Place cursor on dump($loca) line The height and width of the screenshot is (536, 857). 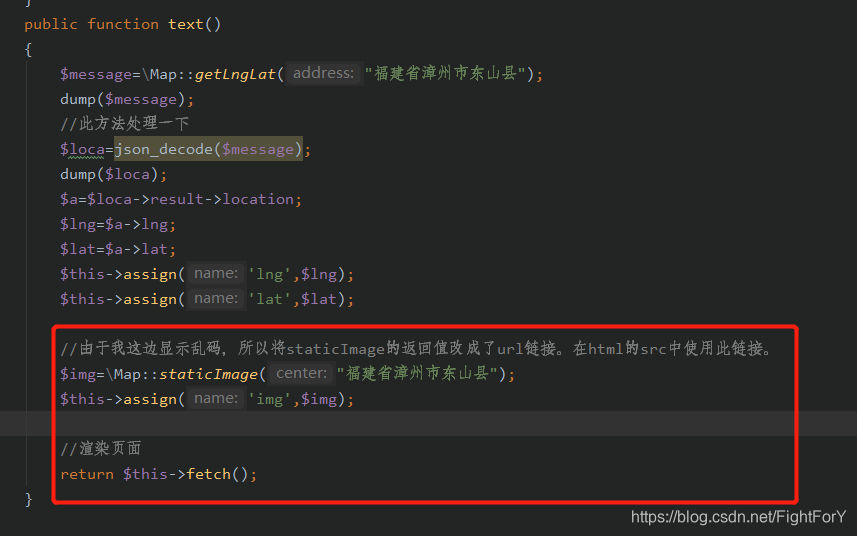click(113, 174)
